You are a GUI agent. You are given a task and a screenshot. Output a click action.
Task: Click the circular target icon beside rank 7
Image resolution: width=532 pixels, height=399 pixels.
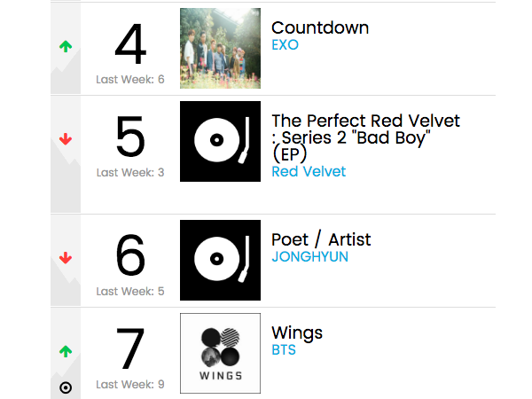[66, 387]
